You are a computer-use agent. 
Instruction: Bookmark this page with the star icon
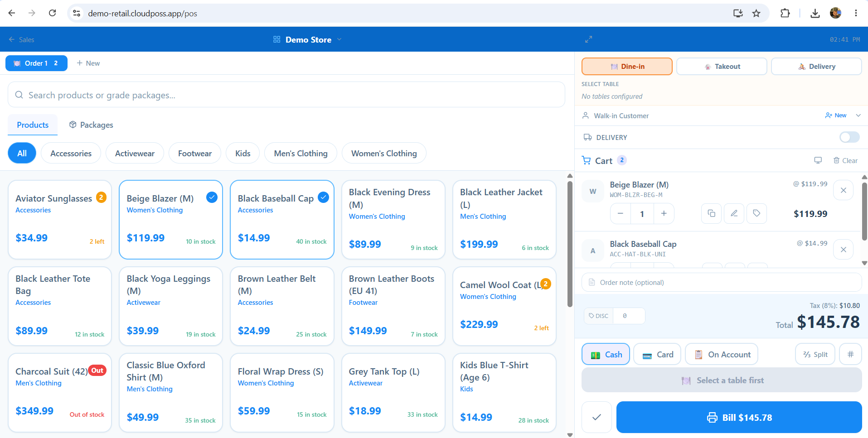point(756,13)
